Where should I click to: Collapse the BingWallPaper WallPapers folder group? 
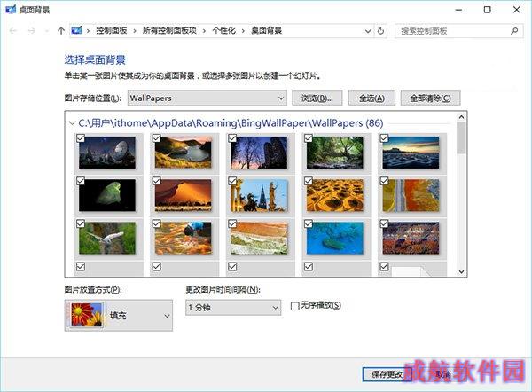pyautogui.click(x=72, y=123)
